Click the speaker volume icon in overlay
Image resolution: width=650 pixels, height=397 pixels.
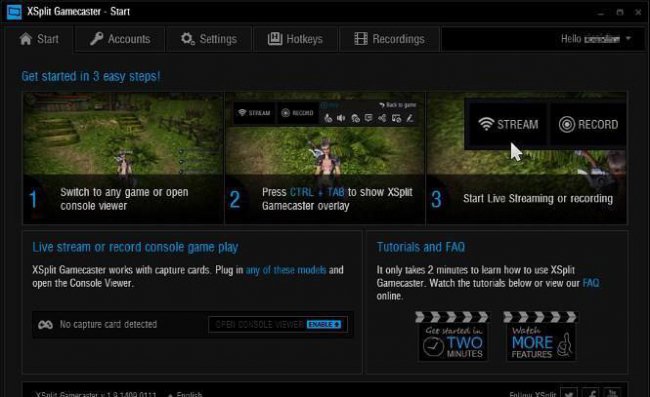tap(341, 119)
